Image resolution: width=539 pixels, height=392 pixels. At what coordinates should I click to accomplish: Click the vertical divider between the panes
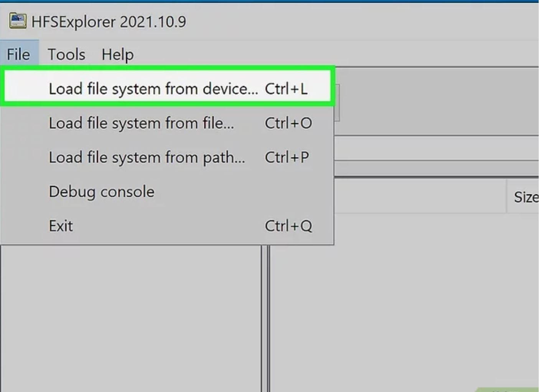266,318
